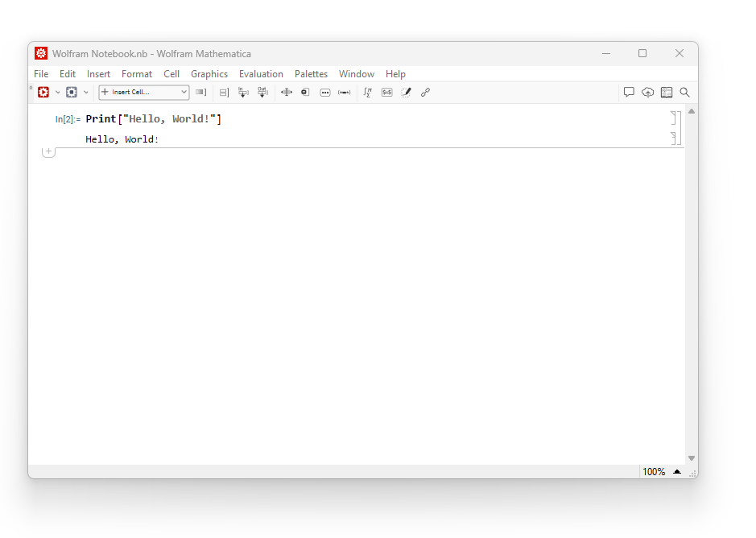Open the magnification popup arrow next to 100%
The image size is (756, 538).
tap(677, 472)
